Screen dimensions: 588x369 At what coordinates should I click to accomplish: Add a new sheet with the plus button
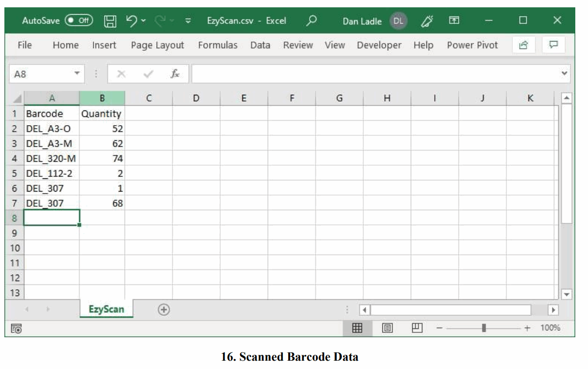pos(164,309)
